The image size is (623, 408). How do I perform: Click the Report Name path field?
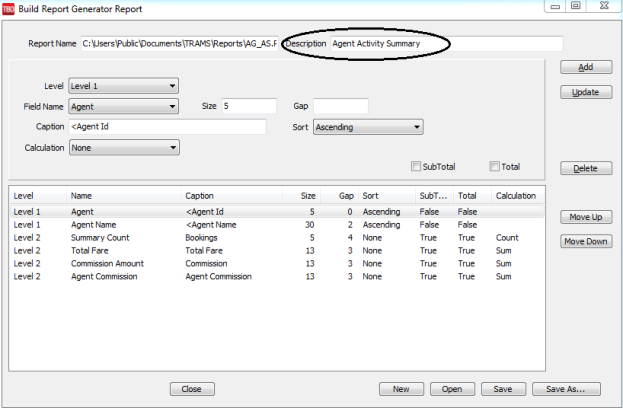180,44
